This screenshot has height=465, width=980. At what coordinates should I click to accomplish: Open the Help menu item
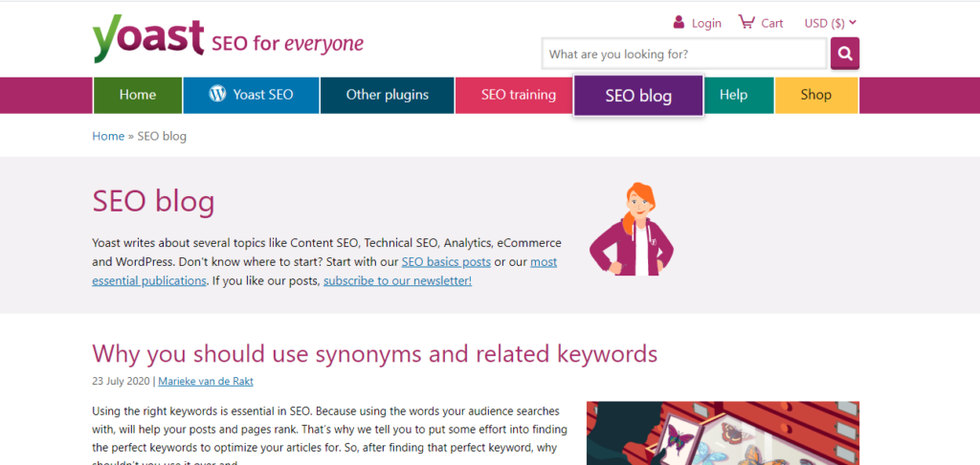(733, 95)
